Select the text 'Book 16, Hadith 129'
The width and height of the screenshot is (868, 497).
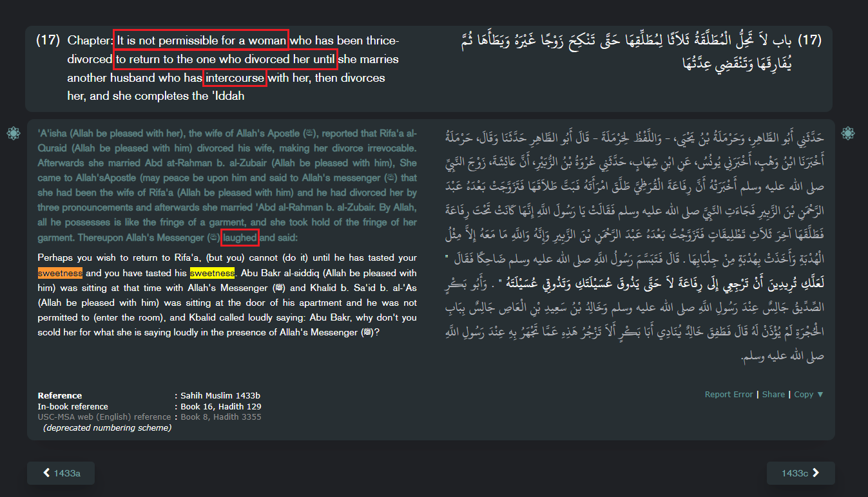pos(221,406)
